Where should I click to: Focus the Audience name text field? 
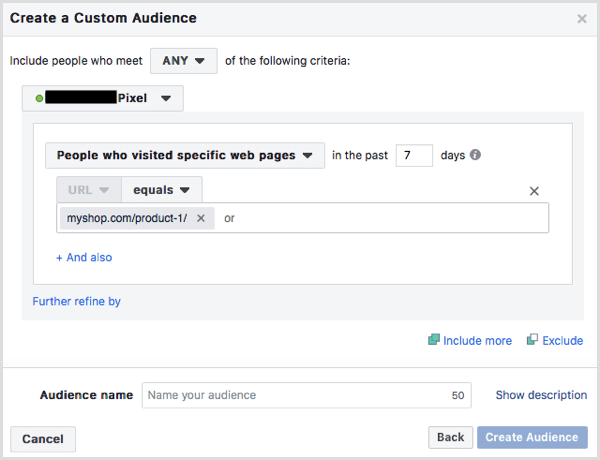[295, 395]
